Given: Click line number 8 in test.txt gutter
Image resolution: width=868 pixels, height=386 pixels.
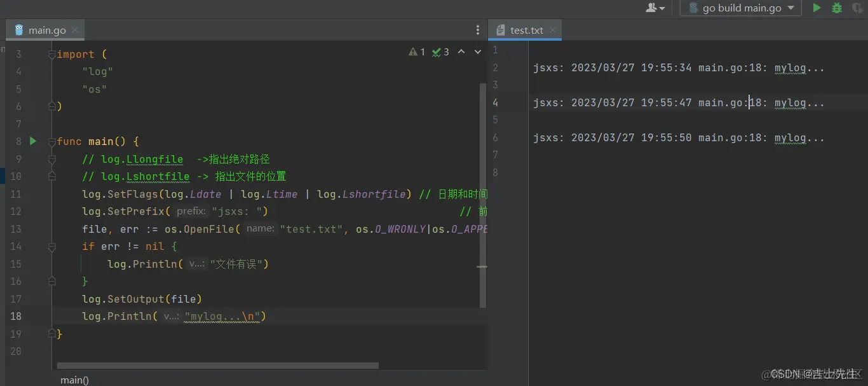Looking at the screenshot, I should pos(495,172).
